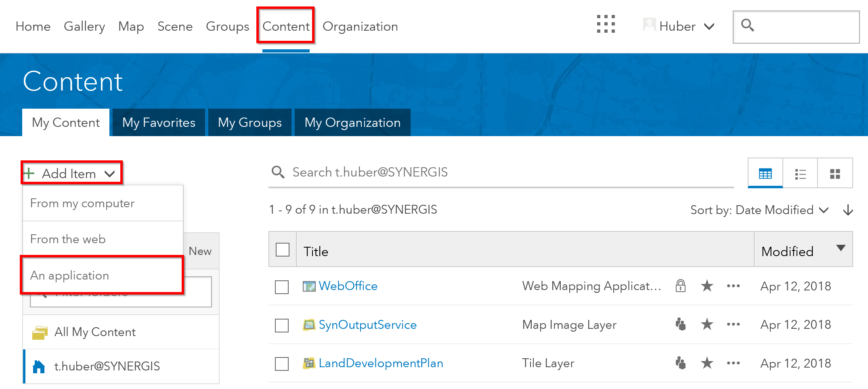Open the ellipsis options for SynOutputService

coord(733,325)
